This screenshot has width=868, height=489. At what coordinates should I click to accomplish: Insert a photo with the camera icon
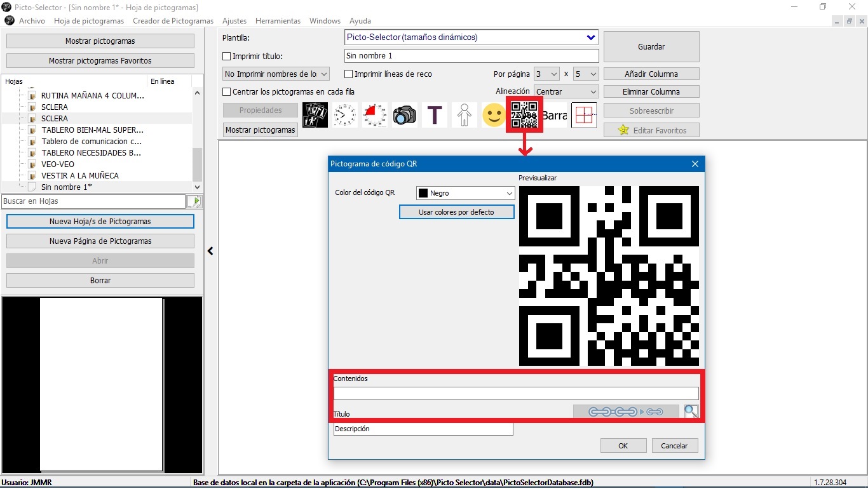pyautogui.click(x=404, y=115)
